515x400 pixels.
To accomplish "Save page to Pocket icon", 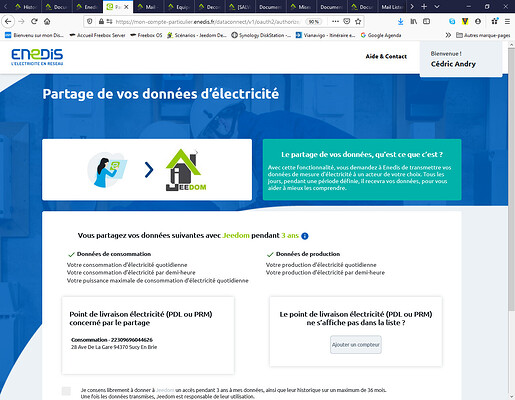I will click(347, 22).
